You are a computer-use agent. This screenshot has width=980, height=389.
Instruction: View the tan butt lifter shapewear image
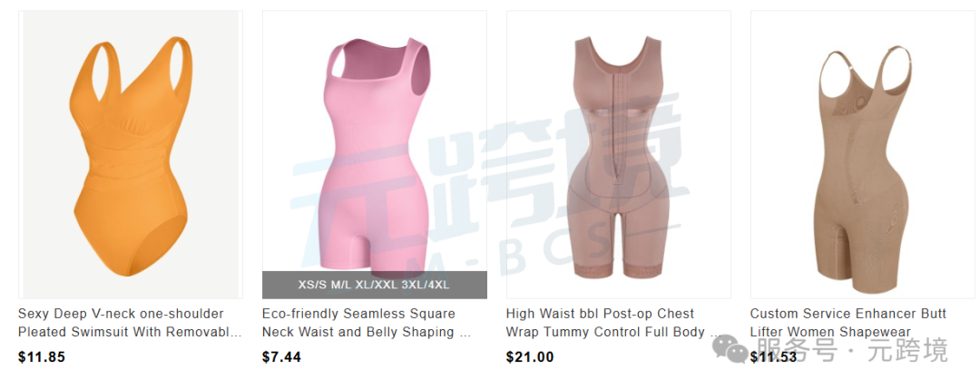(862, 154)
